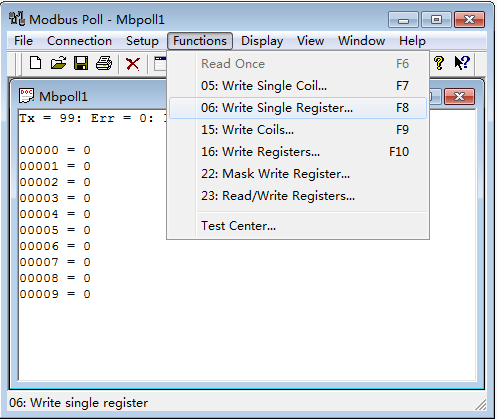Open the Help menu
The image size is (497, 419).
(412, 41)
